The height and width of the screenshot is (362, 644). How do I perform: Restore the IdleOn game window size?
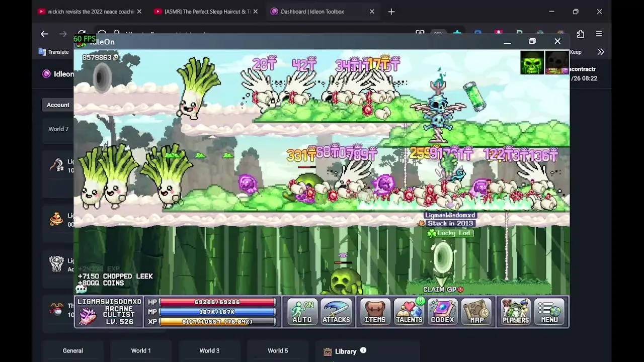coord(532,42)
